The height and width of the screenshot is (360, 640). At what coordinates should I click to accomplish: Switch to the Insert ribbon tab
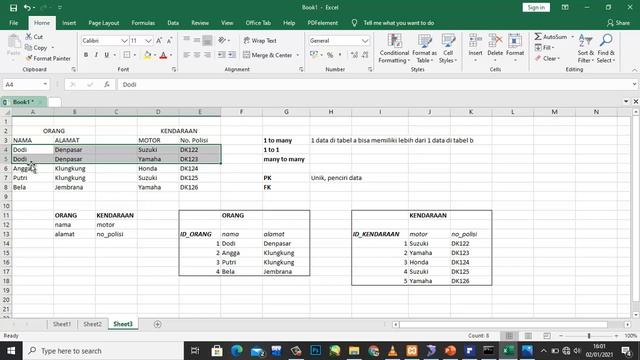(69, 23)
